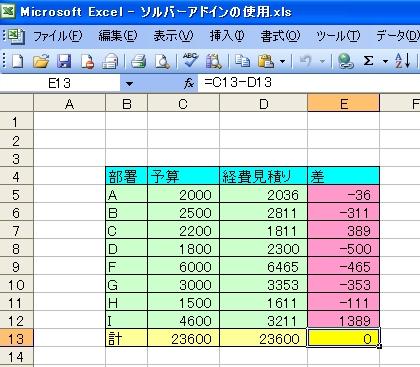Select column A header
The height and width of the screenshot is (367, 420).
pos(69,104)
